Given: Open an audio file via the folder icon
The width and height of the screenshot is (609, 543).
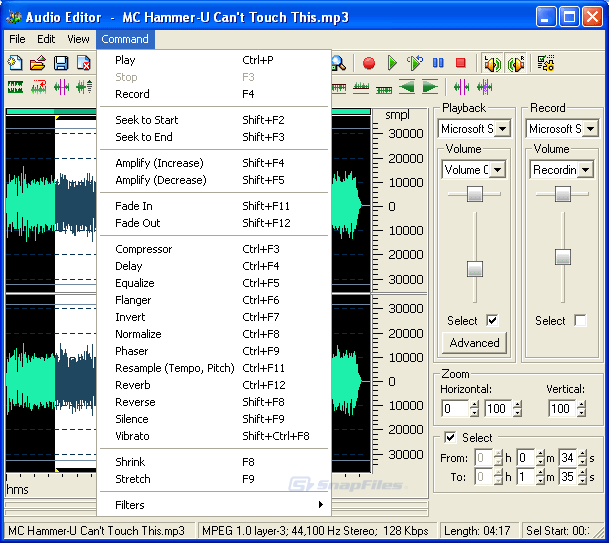Looking at the screenshot, I should tap(38, 63).
